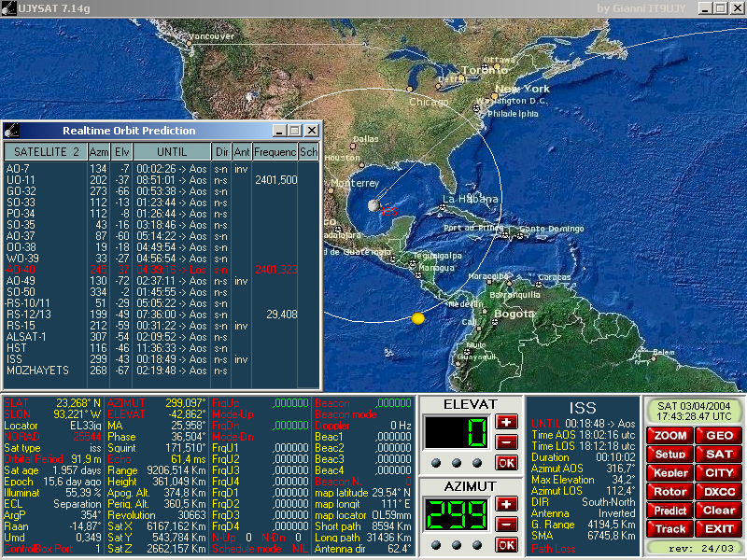Start tracking with the Track button
Screen dimensions: 747x560
(669, 529)
